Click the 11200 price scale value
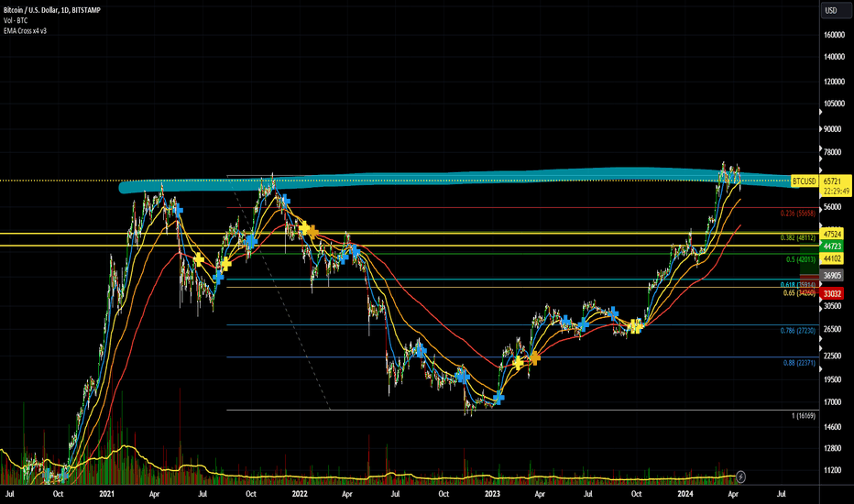The width and height of the screenshot is (854, 504). [x=833, y=470]
